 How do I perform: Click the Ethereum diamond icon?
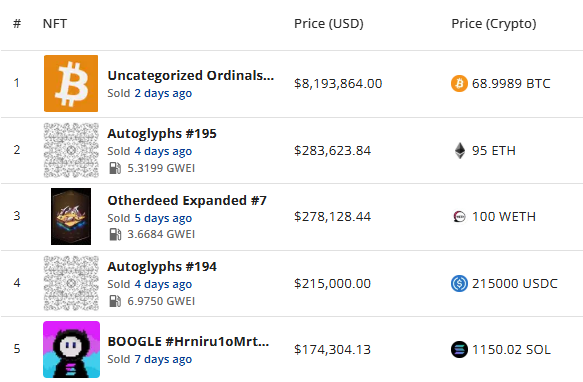point(460,151)
